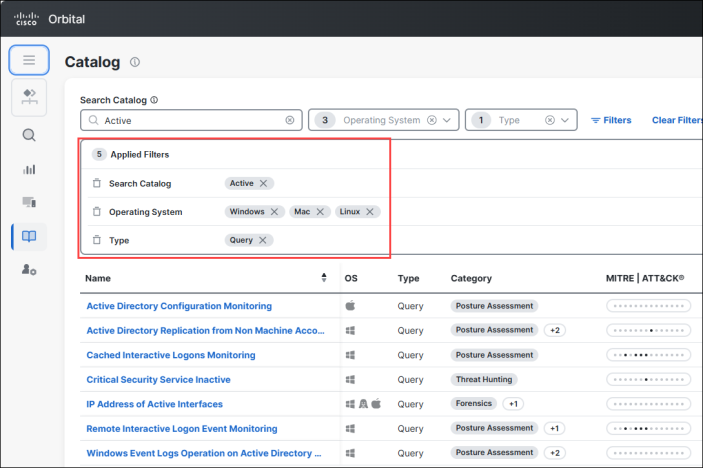The height and width of the screenshot is (468, 703).
Task: Clear the Type dropdown selection
Action: (x=550, y=120)
